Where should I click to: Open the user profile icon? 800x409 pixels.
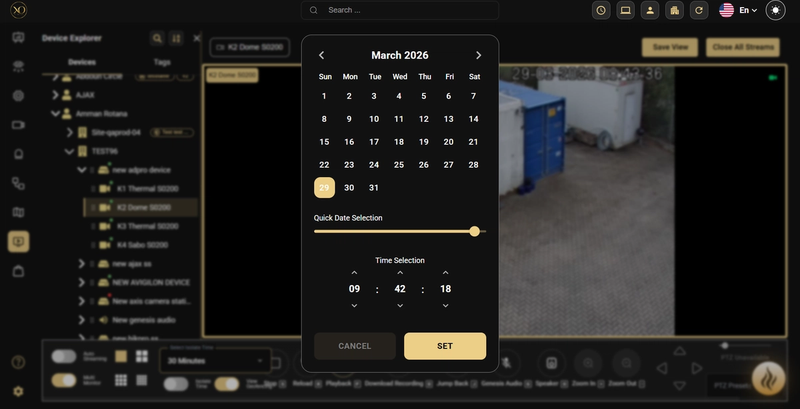(x=650, y=10)
